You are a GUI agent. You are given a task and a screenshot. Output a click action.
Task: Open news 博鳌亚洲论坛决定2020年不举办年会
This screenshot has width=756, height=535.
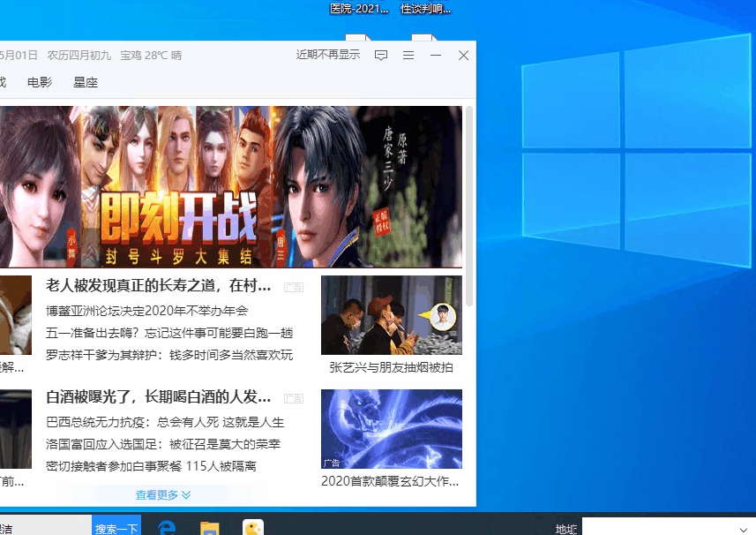[147, 311]
